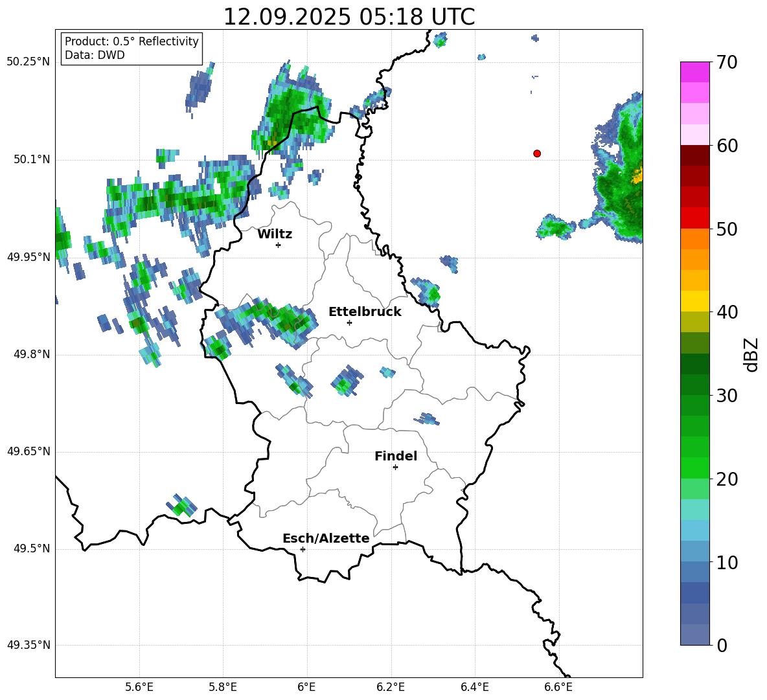The height and width of the screenshot is (700, 767).
Task: Pick the red 50 dBZ colorbar segment
Action: point(694,218)
